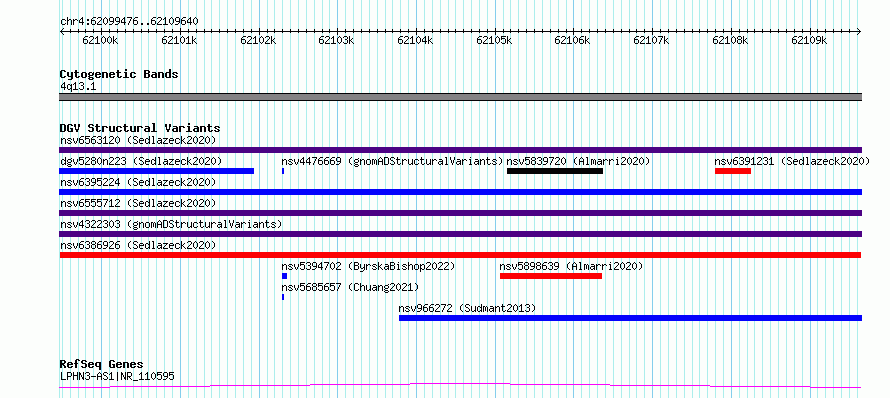Click the 62102k ruler tick label
This screenshot has height=398, width=890.
tap(258, 40)
